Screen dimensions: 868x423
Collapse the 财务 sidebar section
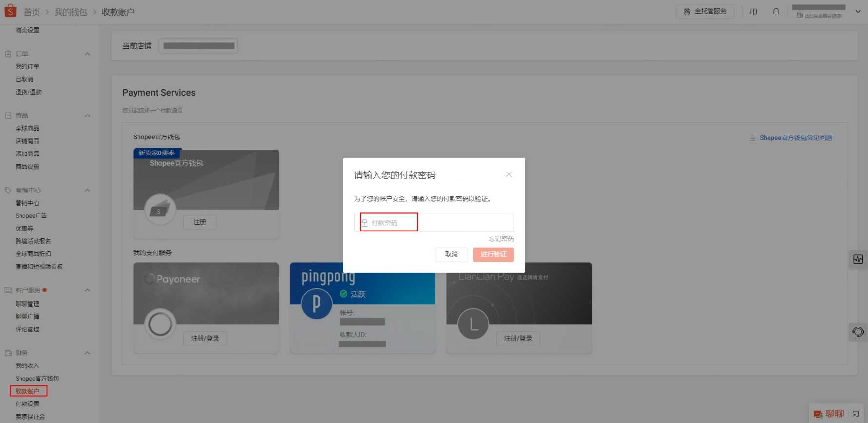tap(87, 353)
